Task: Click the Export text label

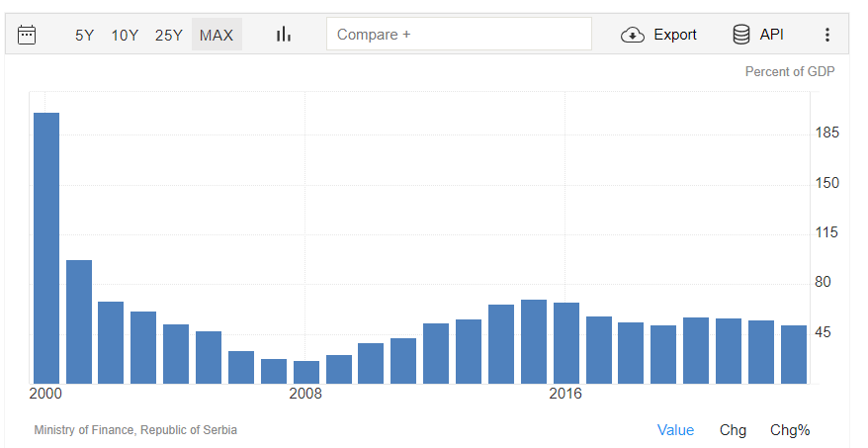Action: 675,35
